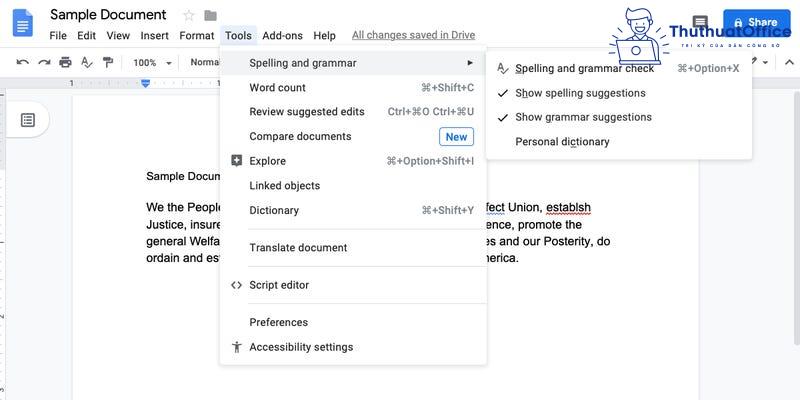This screenshot has width=800, height=400.
Task: Click All changes saved in Drive
Action: click(x=413, y=35)
